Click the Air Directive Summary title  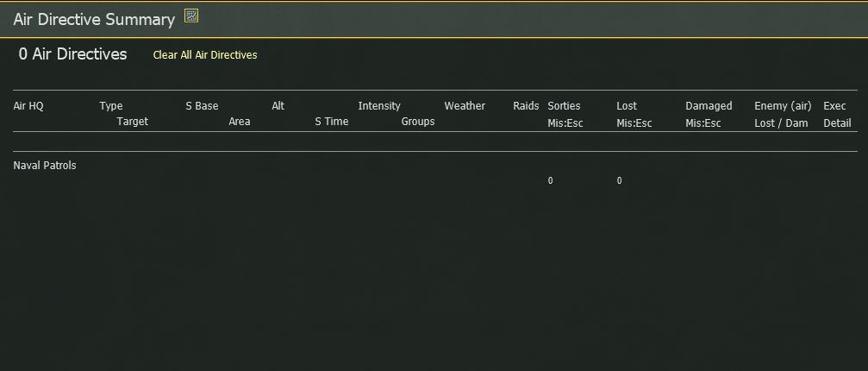click(x=94, y=19)
